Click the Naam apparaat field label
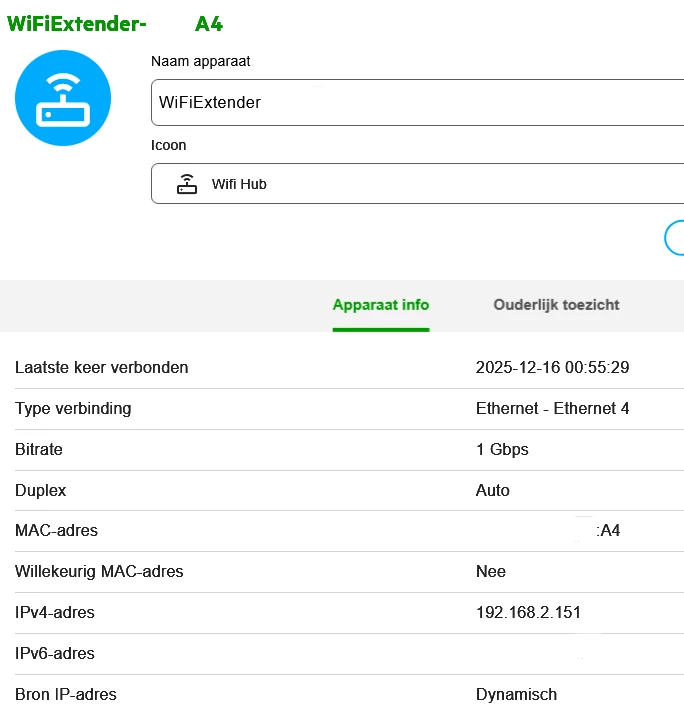Image resolution: width=684 pixels, height=716 pixels. [x=200, y=61]
